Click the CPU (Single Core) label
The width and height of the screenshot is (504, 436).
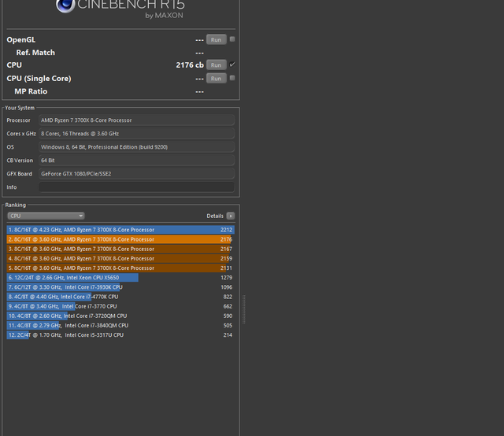point(39,79)
